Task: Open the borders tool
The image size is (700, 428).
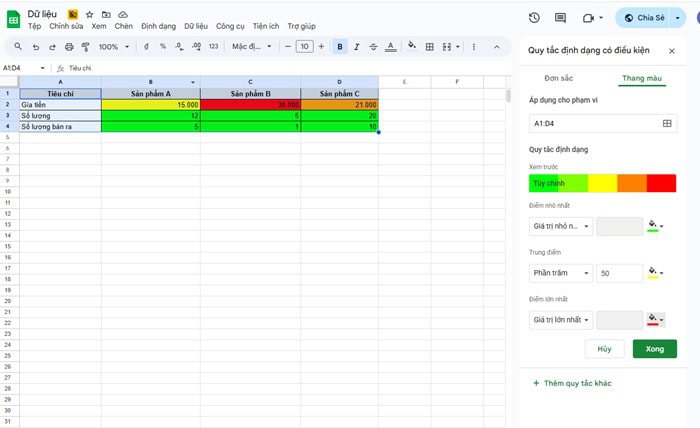Action: pos(429,46)
